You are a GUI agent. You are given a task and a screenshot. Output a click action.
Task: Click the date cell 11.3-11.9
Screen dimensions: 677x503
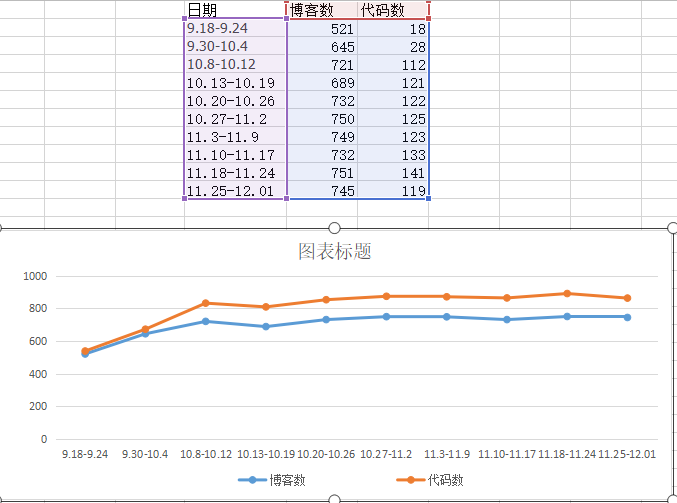[235, 136]
